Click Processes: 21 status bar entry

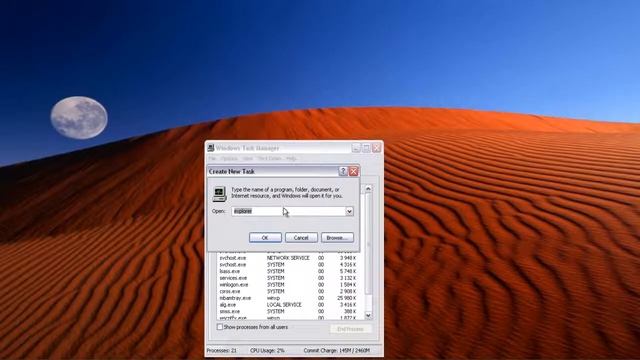pyautogui.click(x=222, y=350)
